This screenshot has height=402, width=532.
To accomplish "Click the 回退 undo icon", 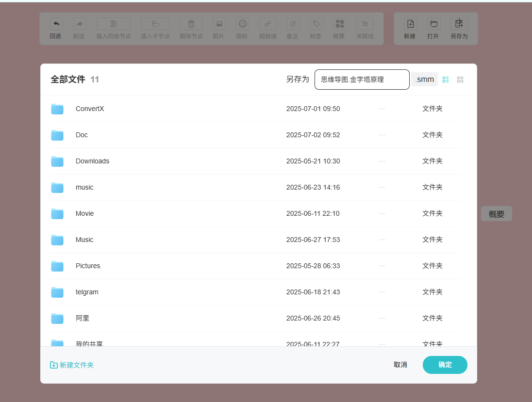I will 56,24.
